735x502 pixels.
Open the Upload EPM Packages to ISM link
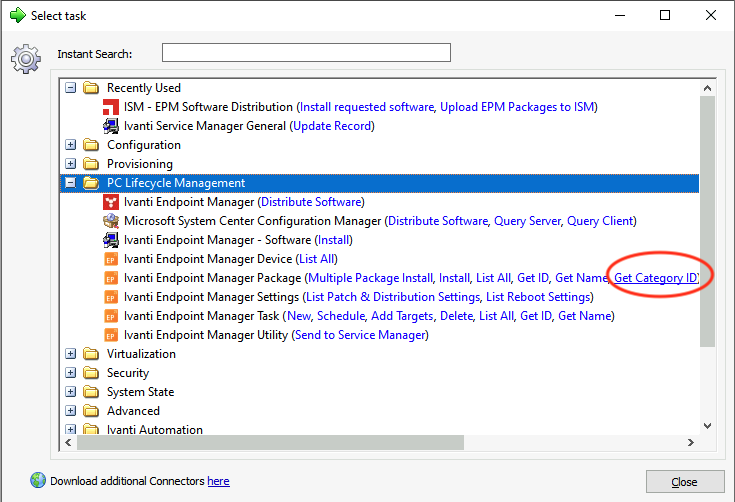(x=517, y=107)
